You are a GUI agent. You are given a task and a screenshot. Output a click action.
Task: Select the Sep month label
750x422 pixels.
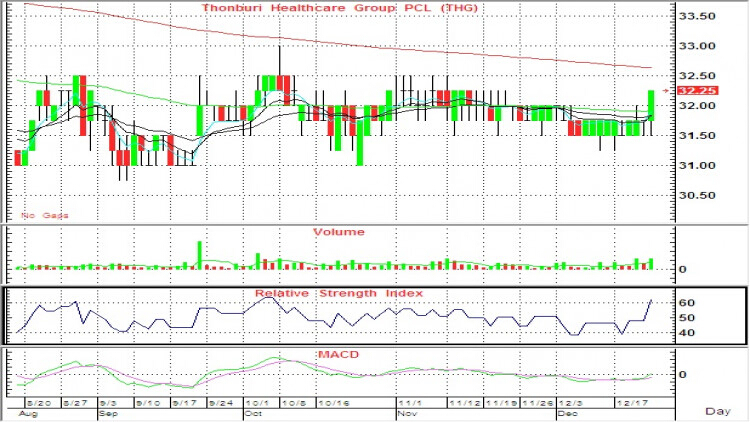[108, 413]
